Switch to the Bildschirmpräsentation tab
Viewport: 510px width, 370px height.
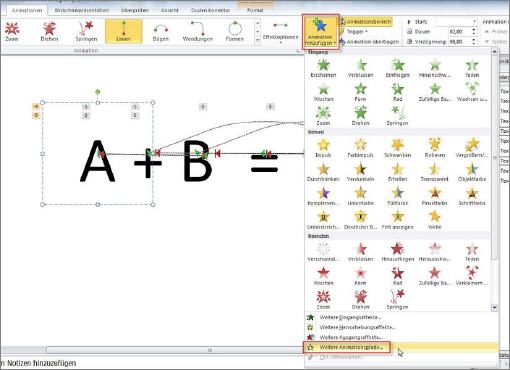(82, 10)
